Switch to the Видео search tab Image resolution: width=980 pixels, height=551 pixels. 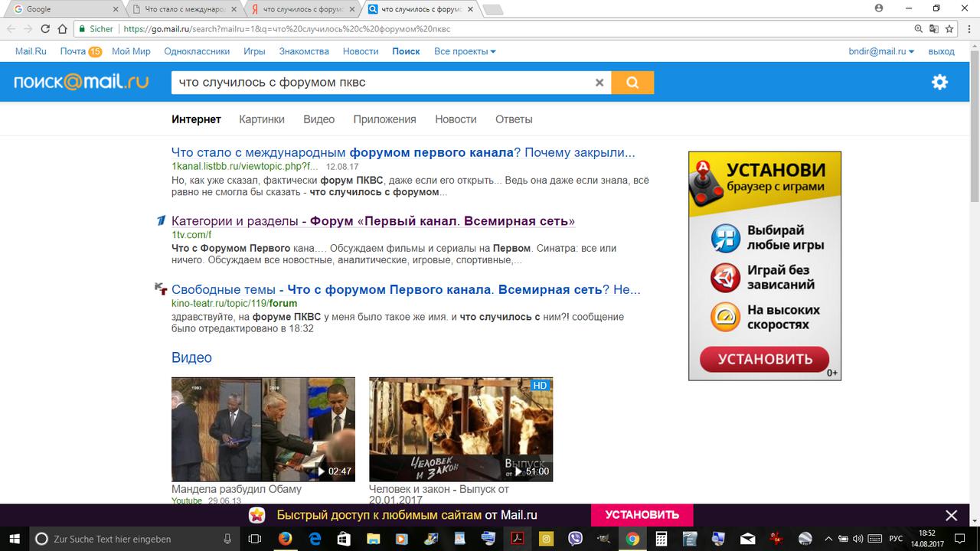318,119
